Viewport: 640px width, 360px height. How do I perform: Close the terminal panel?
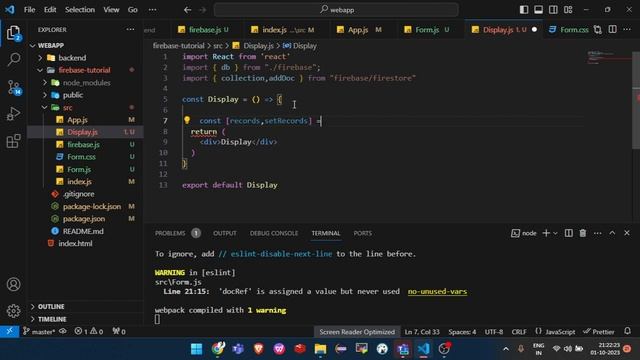pos(627,233)
